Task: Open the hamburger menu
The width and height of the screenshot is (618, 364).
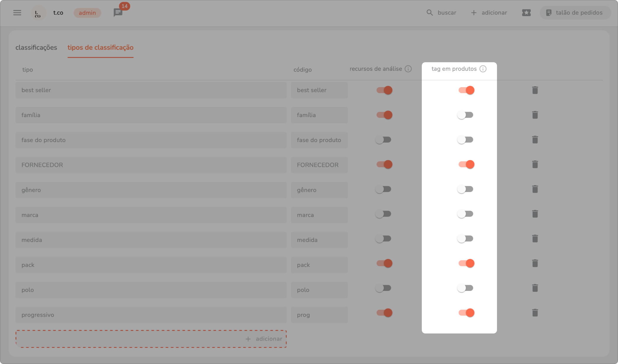Action: click(17, 13)
